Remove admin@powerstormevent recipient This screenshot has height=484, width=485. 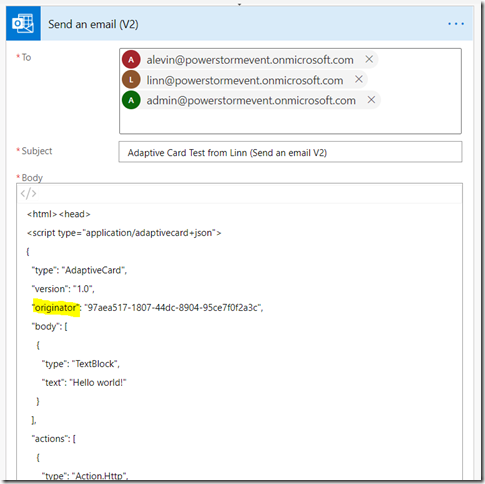coord(371,99)
